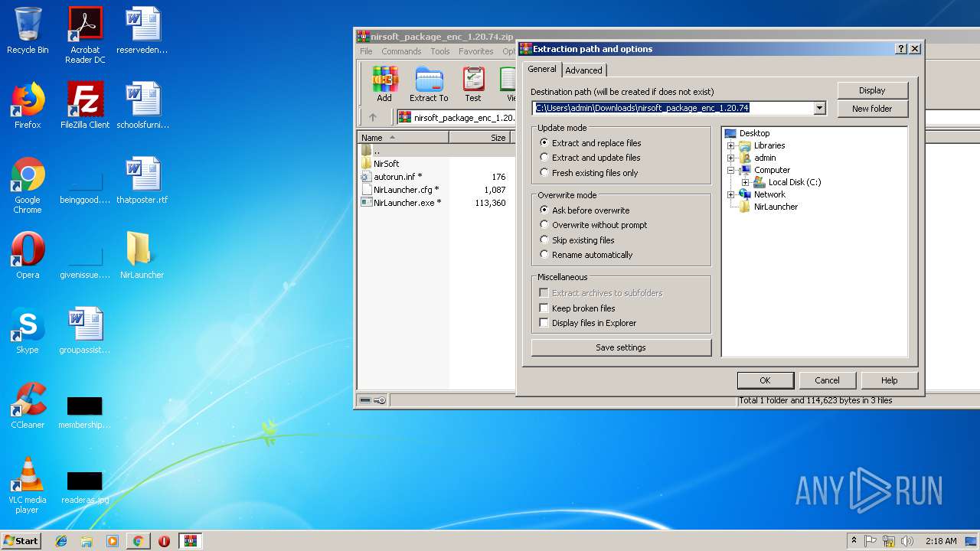Select Rename automatically option
980x551 pixels.
[x=586, y=255]
